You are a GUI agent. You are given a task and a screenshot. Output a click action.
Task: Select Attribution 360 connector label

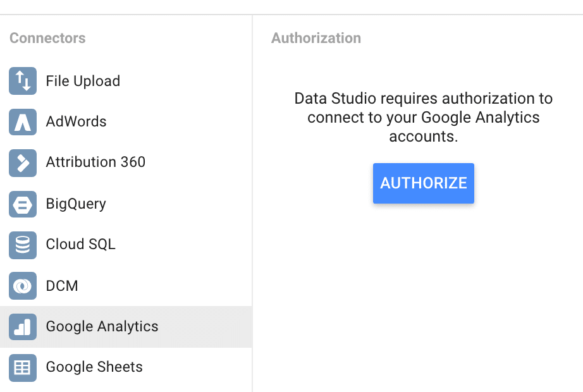pos(95,162)
